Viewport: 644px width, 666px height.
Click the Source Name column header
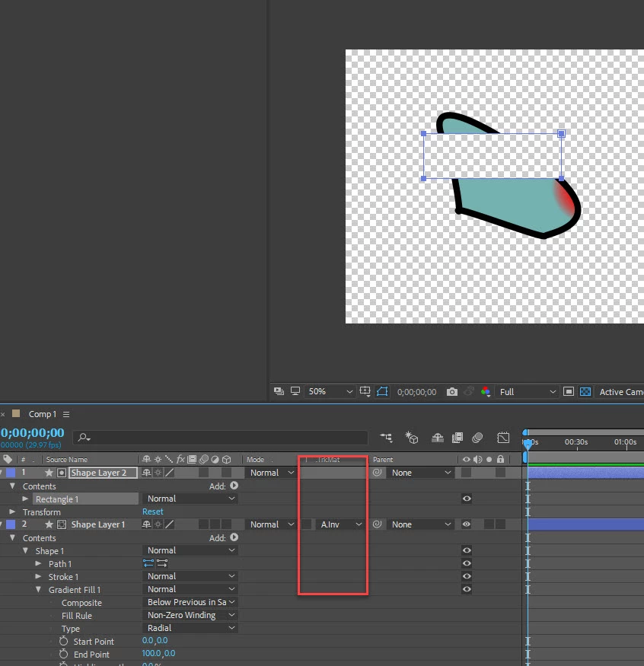67,460
